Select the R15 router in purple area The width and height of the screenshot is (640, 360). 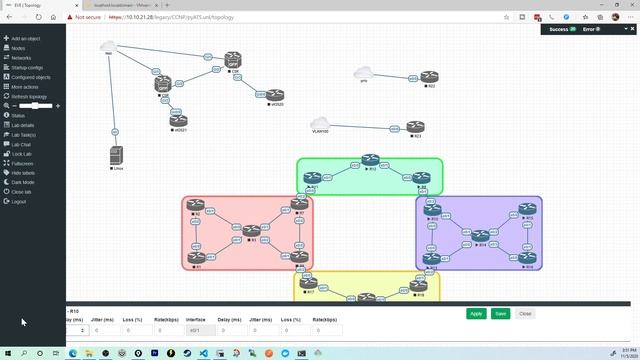[x=527, y=209]
